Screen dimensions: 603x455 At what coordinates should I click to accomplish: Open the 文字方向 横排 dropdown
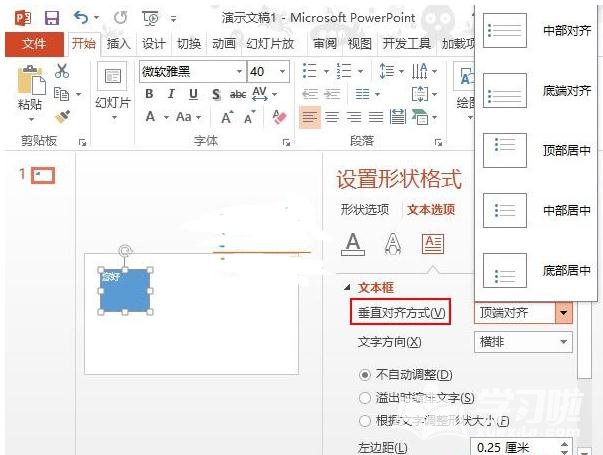(x=522, y=342)
